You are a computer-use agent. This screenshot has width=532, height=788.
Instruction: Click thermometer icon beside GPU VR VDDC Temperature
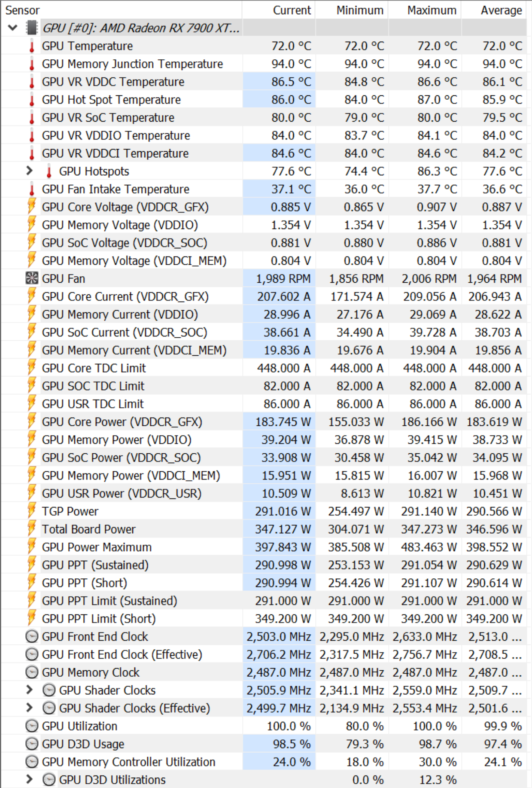click(32, 82)
